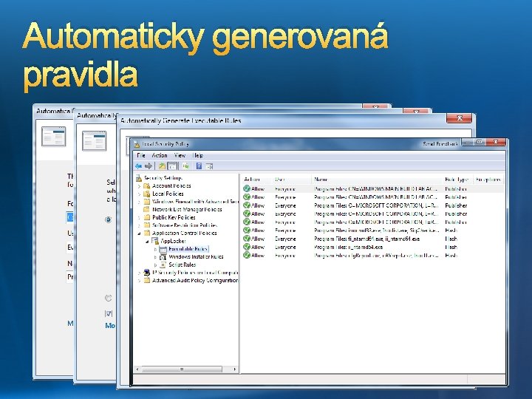Click the Send Feedback link in title bar
The image size is (532, 399).
point(440,144)
